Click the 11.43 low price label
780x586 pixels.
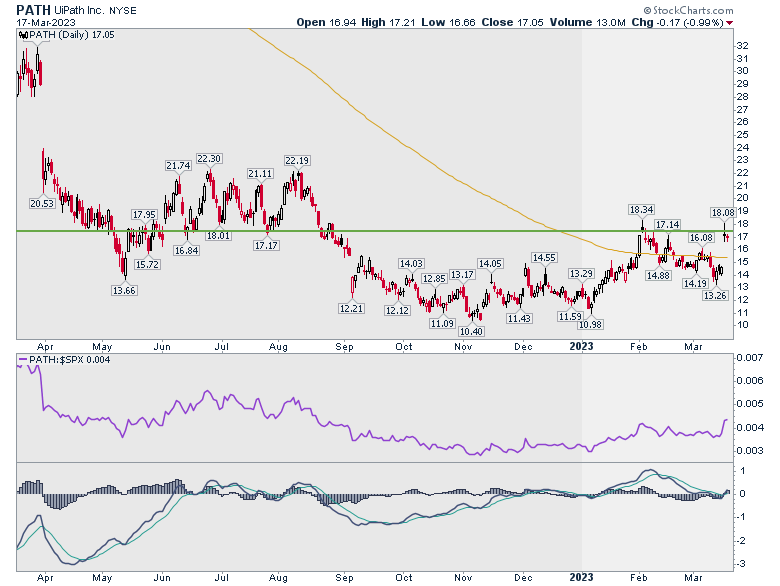pos(519,319)
